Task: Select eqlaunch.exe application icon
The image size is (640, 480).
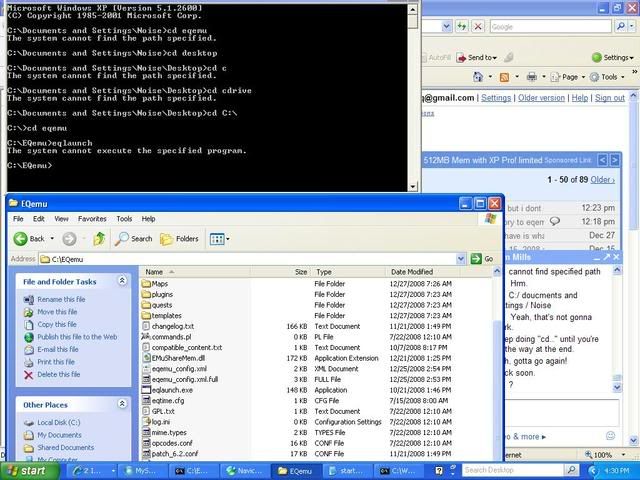Action: click(x=146, y=390)
